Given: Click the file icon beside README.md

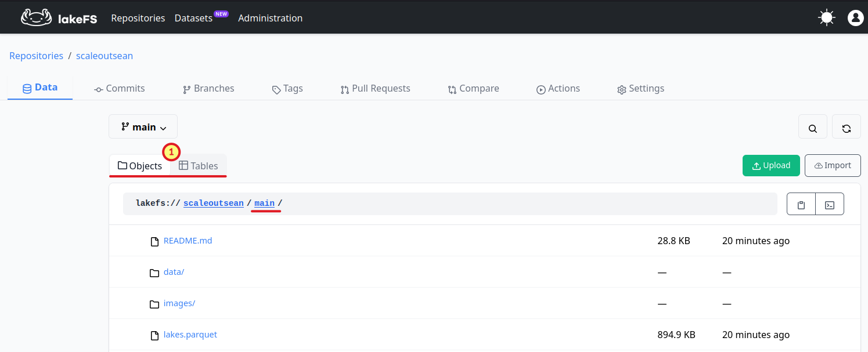Looking at the screenshot, I should [x=154, y=241].
